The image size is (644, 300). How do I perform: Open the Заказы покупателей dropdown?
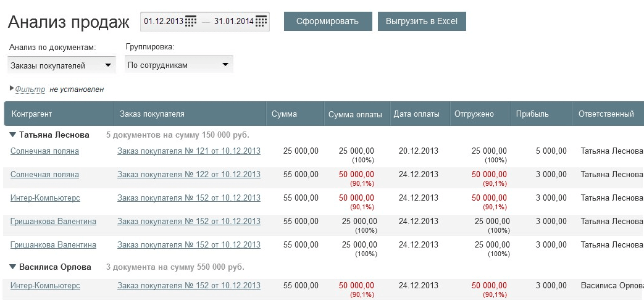(x=62, y=65)
